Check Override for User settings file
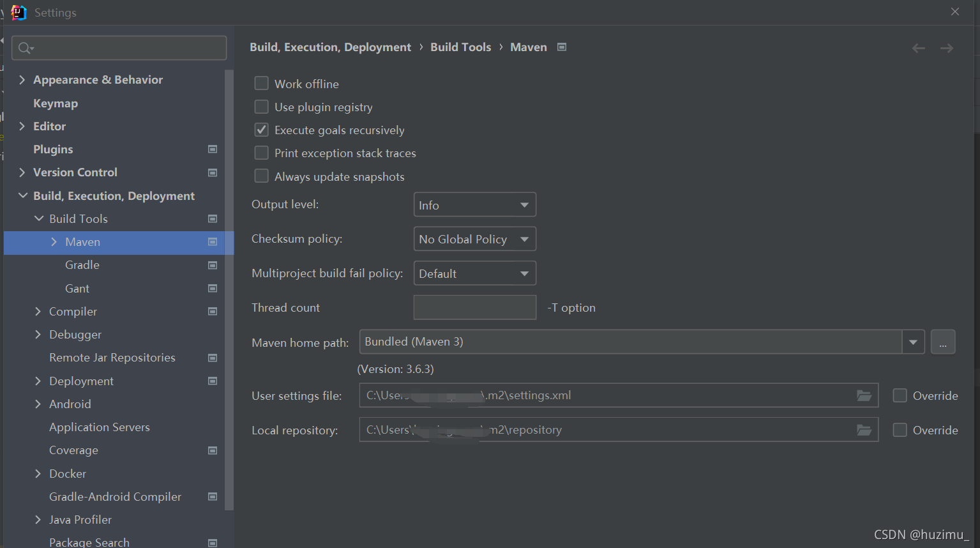The width and height of the screenshot is (980, 548). click(900, 395)
